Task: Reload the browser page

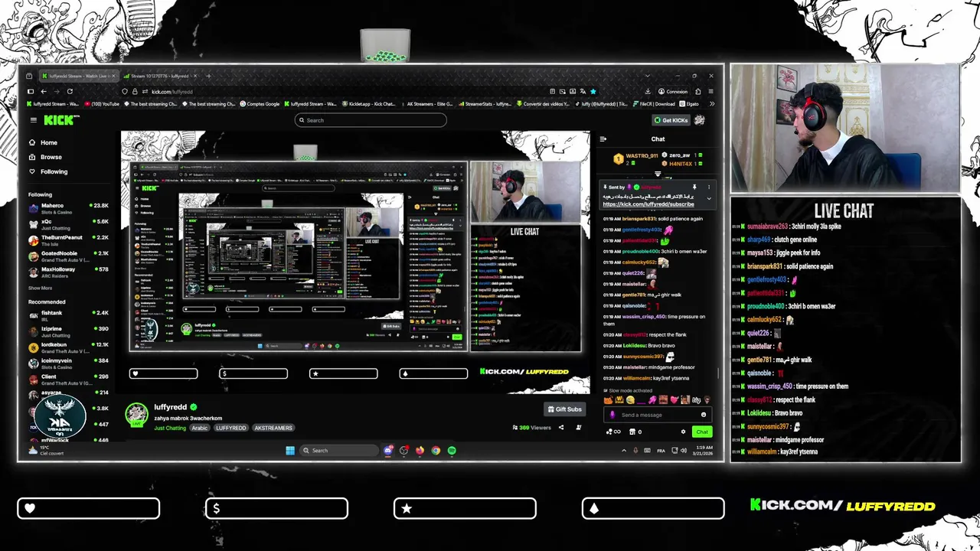Action: [69, 92]
